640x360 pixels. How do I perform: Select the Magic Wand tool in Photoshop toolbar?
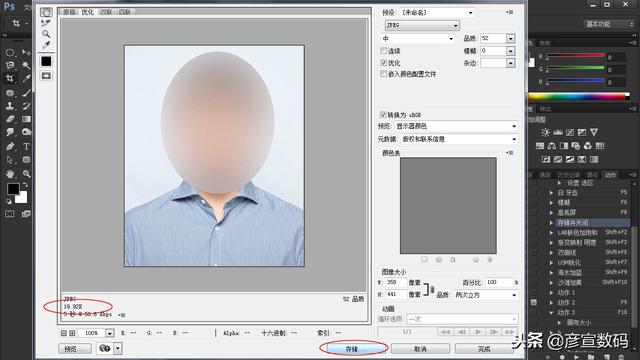[x=27, y=65]
